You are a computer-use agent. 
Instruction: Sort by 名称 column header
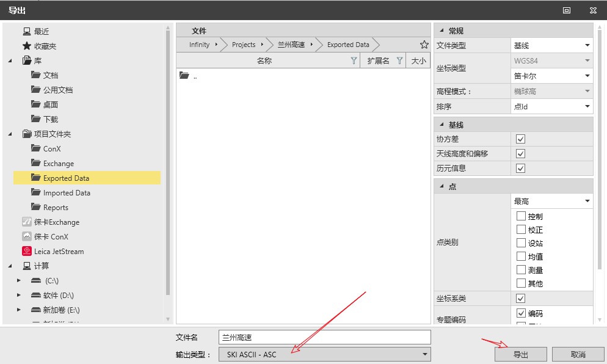[x=264, y=61]
